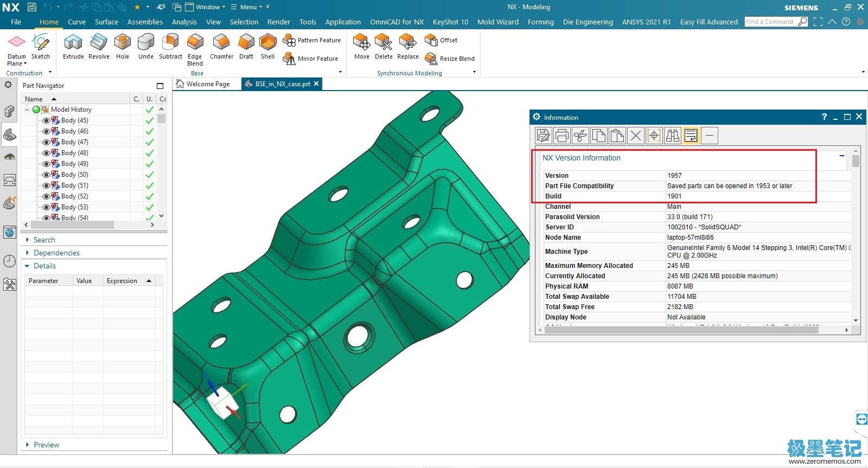Select the Resize Blend tool
This screenshot has height=468, width=868.
coord(450,59)
